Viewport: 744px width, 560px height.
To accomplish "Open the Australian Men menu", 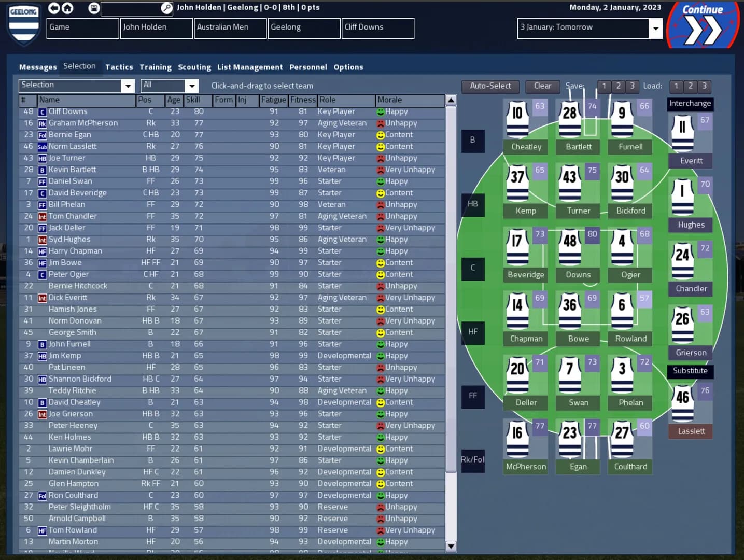I will pos(231,28).
